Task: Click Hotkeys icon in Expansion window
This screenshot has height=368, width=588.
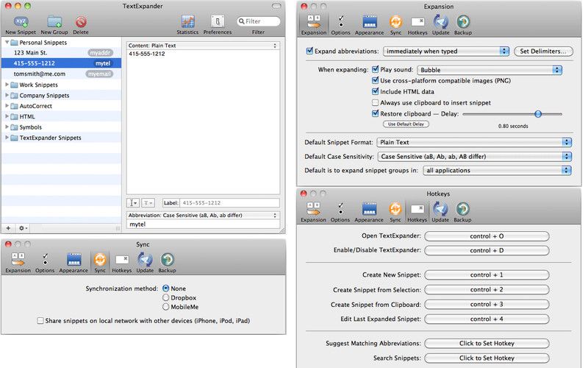Action: (417, 22)
